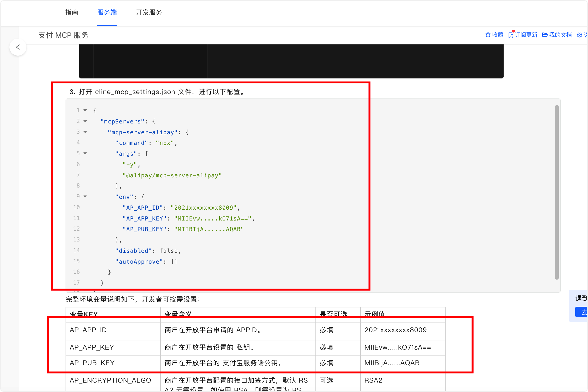Click the code block vertical scrollbar
Viewport: 588px width, 392px height.
[556, 192]
